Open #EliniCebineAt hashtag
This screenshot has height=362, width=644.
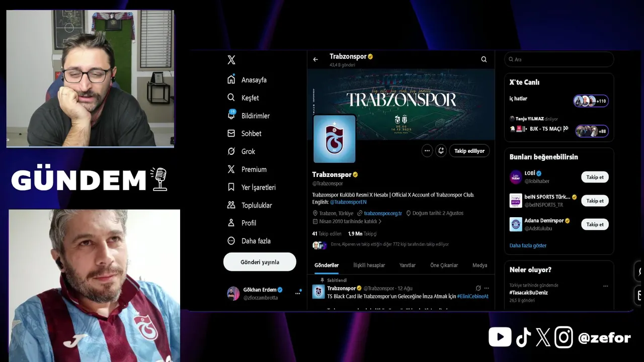pyautogui.click(x=472, y=296)
